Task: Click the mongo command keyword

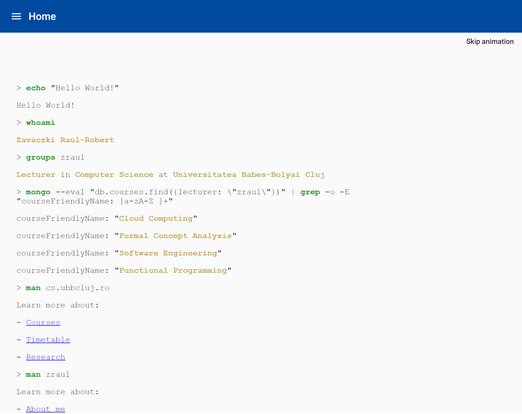Action: pyautogui.click(x=38, y=192)
